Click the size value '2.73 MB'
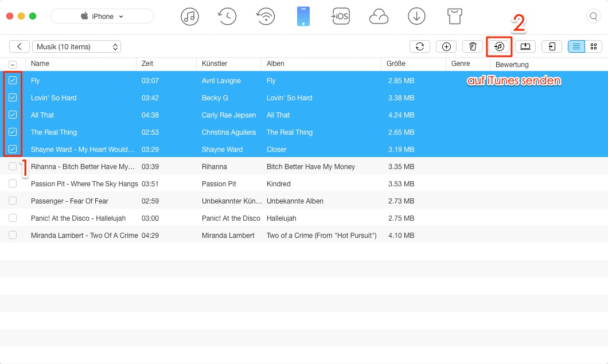The height and width of the screenshot is (364, 608). [402, 201]
